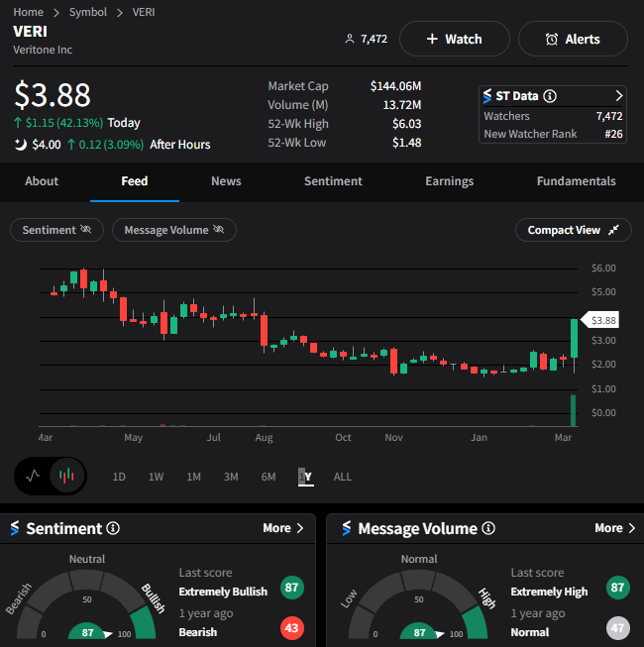The width and height of the screenshot is (644, 647).
Task: Switch to the Earnings tab
Action: 449,181
